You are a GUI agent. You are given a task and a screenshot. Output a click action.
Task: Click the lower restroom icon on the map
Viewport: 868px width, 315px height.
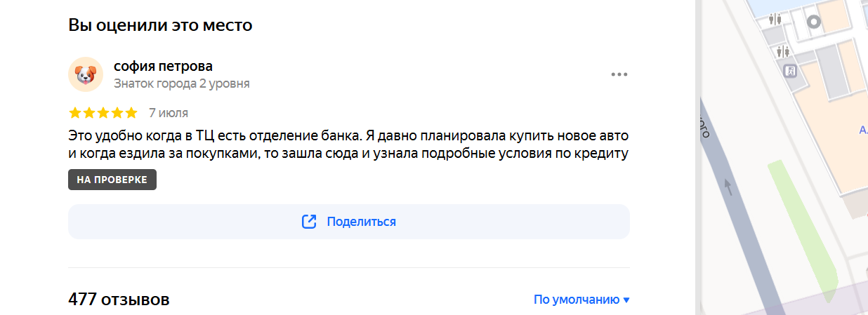click(x=784, y=51)
